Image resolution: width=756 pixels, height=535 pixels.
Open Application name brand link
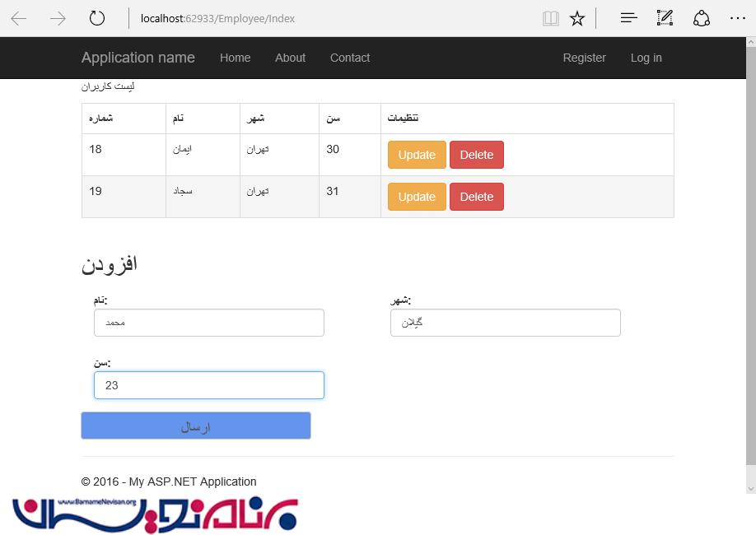[x=138, y=58]
